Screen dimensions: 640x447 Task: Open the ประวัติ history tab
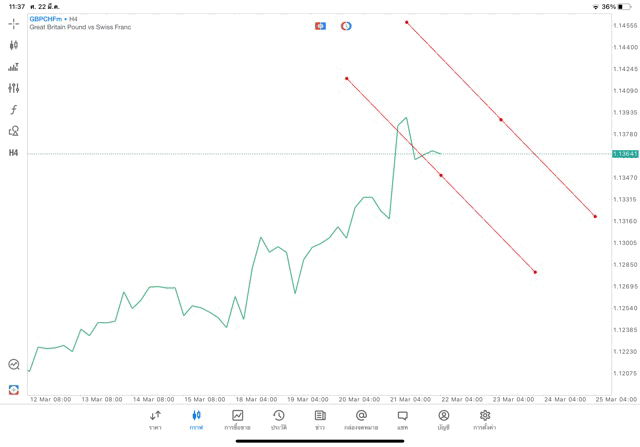click(278, 420)
